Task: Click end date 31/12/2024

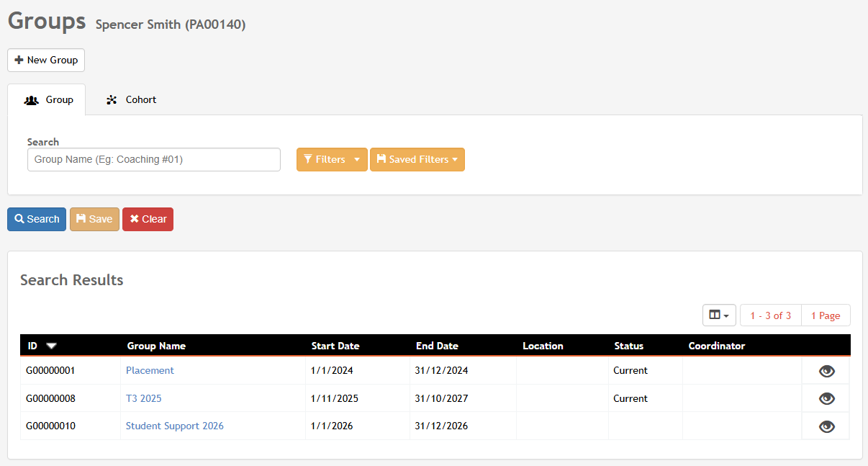Action: [441, 371]
